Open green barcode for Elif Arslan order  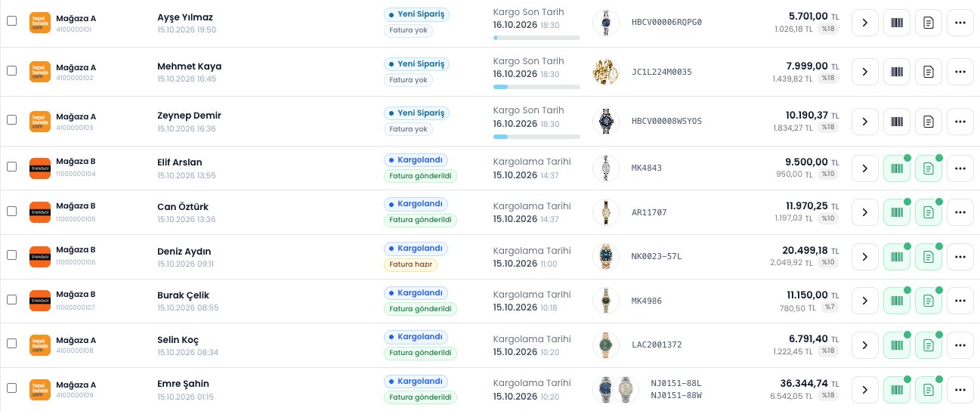click(897, 168)
